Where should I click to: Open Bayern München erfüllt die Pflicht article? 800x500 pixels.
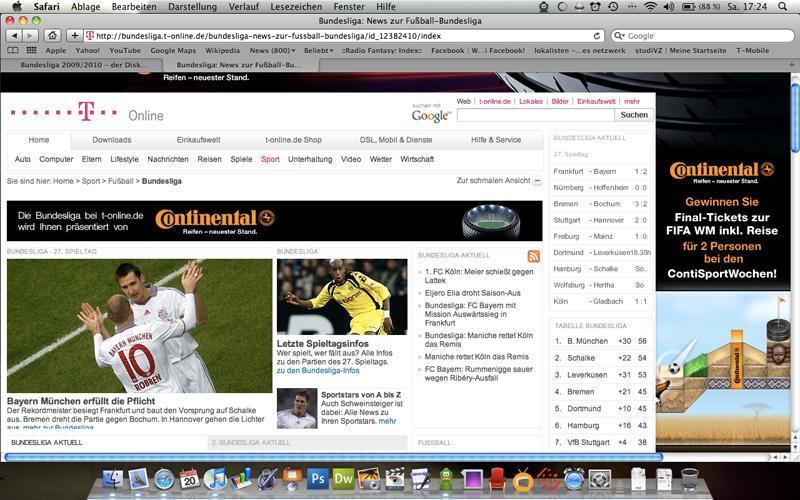tap(81, 401)
